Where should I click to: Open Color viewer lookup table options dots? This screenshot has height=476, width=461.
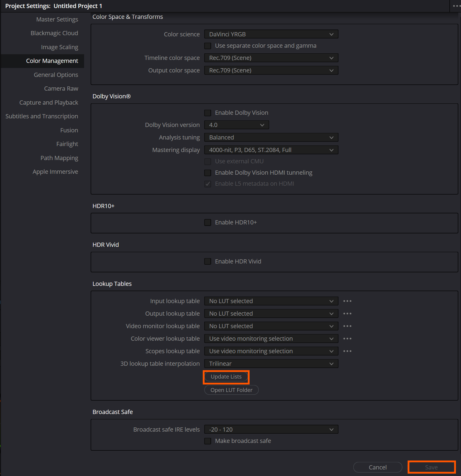point(347,339)
